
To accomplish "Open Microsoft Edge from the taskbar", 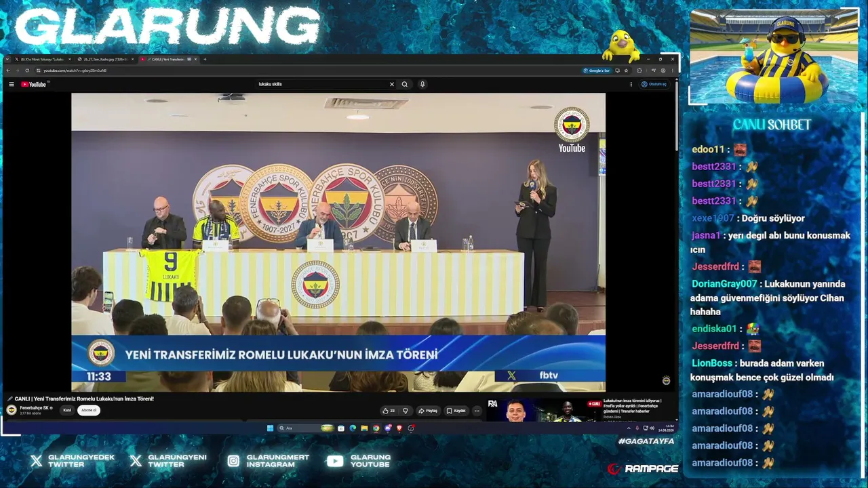I will point(353,428).
